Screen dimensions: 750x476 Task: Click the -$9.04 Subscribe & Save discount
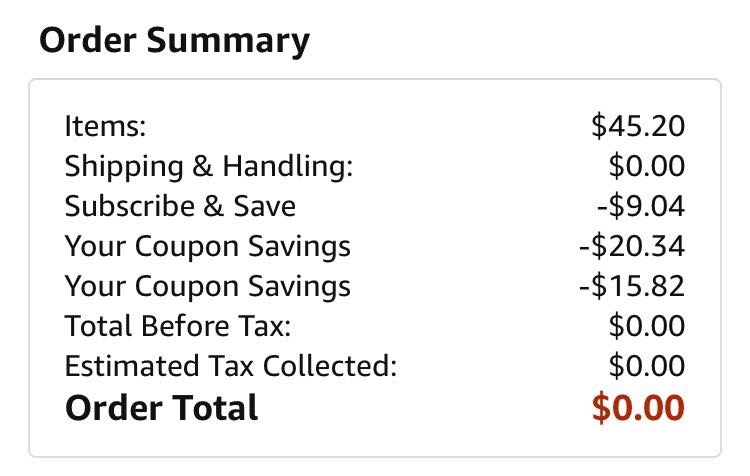tap(641, 206)
